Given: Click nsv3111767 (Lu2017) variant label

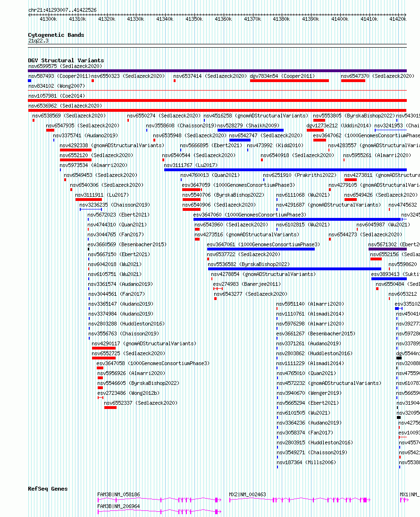Looking at the screenshot, I should click(x=191, y=165).
